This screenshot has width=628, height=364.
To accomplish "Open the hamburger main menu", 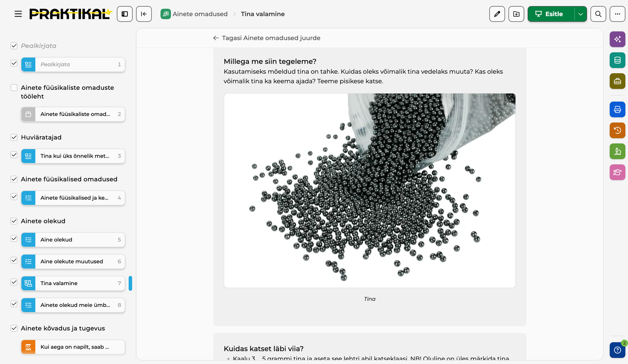I will [18, 14].
